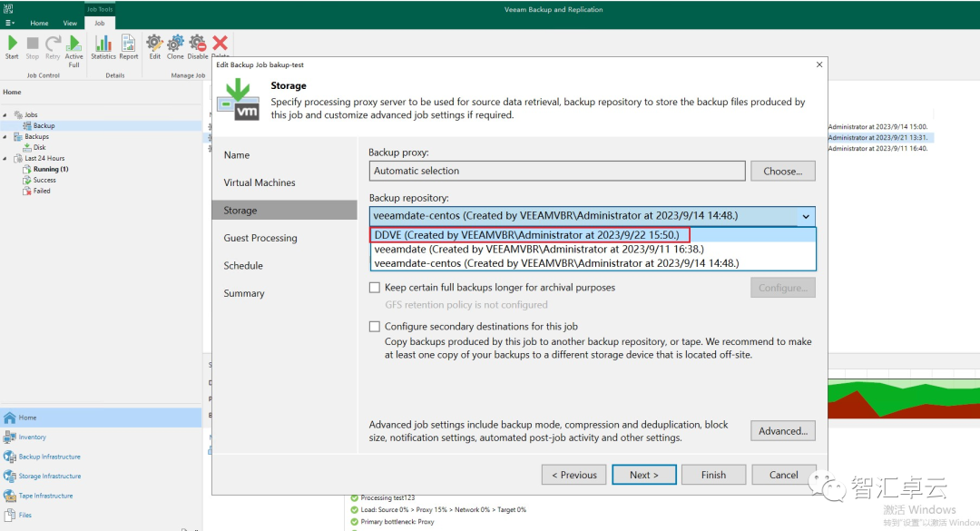Click the 'Processing test123' log line
980x531 pixels.
coord(387,497)
